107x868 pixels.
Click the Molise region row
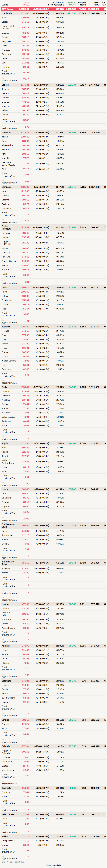53,836
